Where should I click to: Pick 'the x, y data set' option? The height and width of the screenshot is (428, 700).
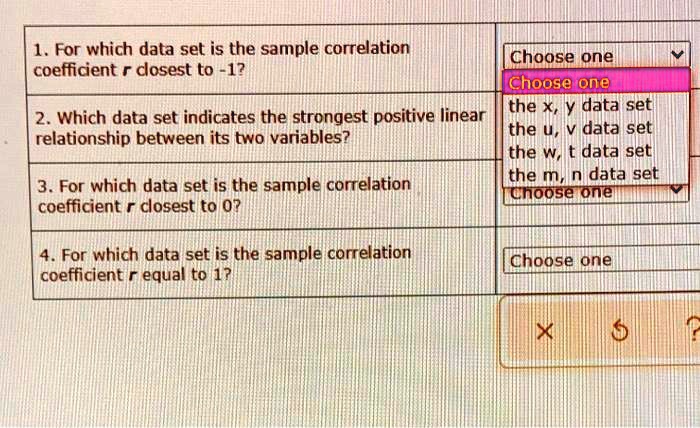click(580, 106)
